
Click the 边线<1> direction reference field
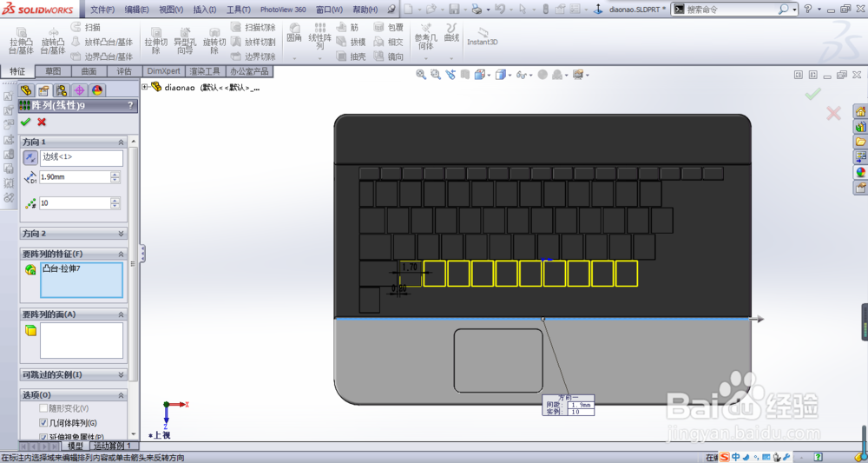[x=82, y=158]
